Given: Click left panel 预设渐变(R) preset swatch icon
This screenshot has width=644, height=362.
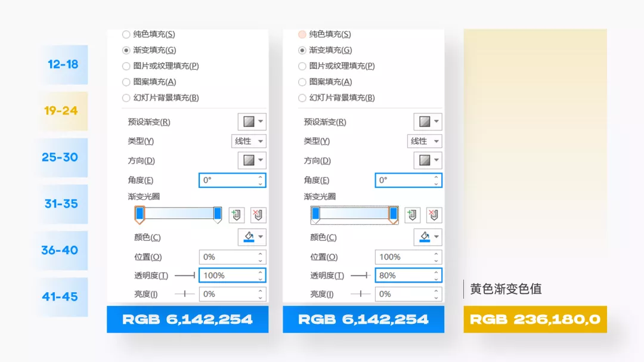Looking at the screenshot, I should coord(249,122).
